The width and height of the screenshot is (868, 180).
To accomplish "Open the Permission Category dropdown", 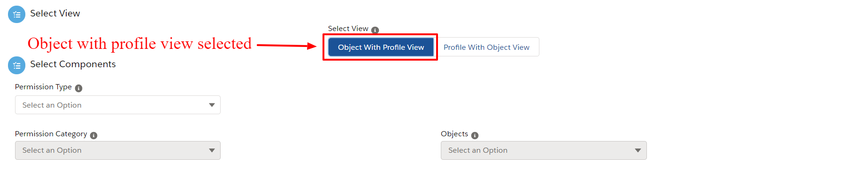I will tap(118, 150).
